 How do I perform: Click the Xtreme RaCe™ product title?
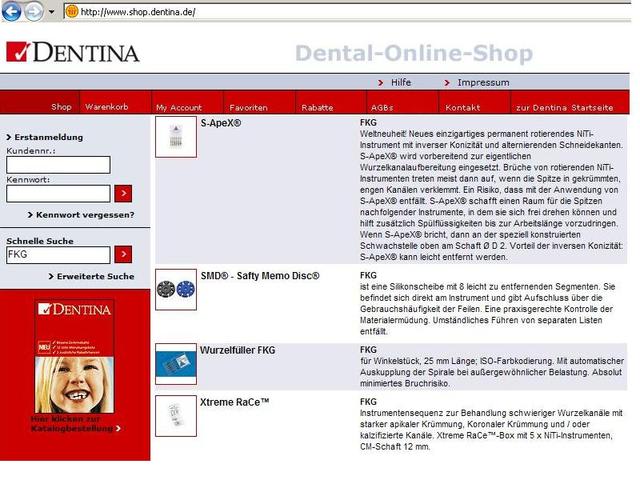click(234, 402)
